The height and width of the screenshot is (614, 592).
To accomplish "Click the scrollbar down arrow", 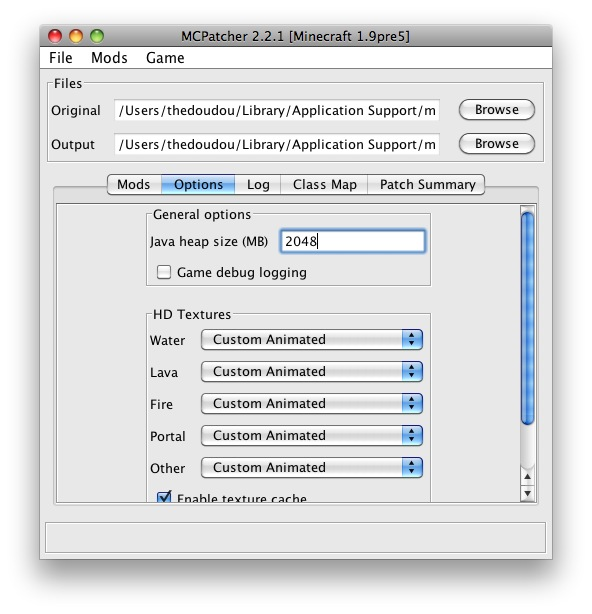I will (527, 493).
